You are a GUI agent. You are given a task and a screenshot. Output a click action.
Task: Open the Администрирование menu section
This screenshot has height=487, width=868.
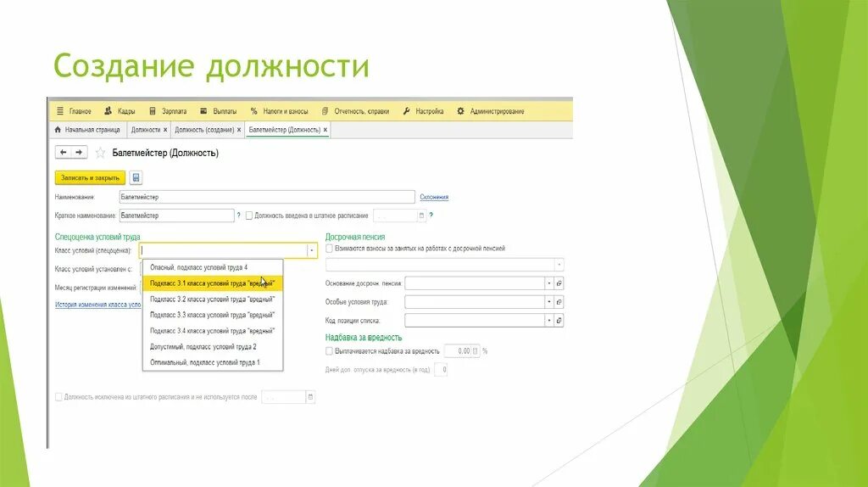click(x=497, y=111)
